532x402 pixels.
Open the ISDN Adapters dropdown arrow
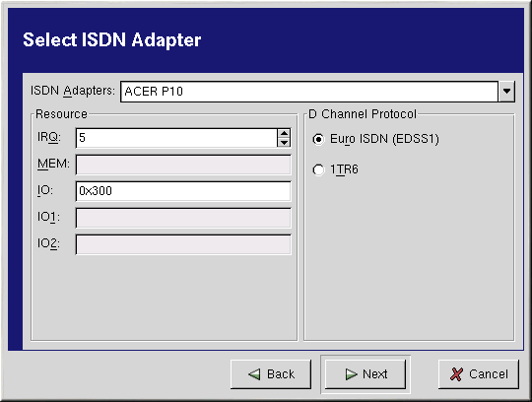point(507,92)
